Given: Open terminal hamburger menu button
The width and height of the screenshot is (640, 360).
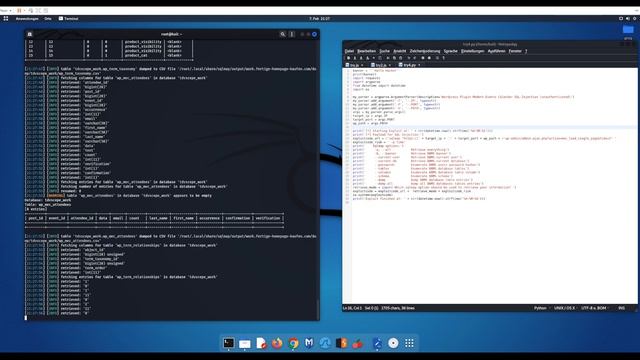Looking at the screenshot, I should click(292, 34).
